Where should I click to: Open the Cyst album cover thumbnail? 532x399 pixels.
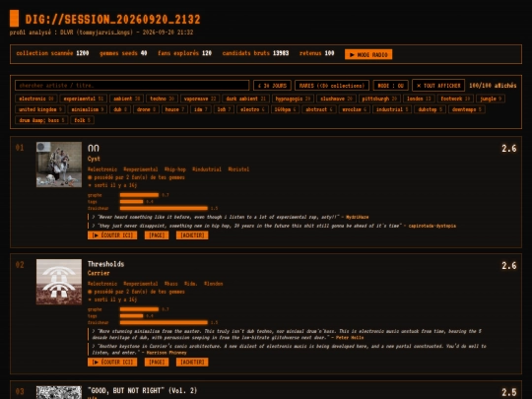(59, 165)
